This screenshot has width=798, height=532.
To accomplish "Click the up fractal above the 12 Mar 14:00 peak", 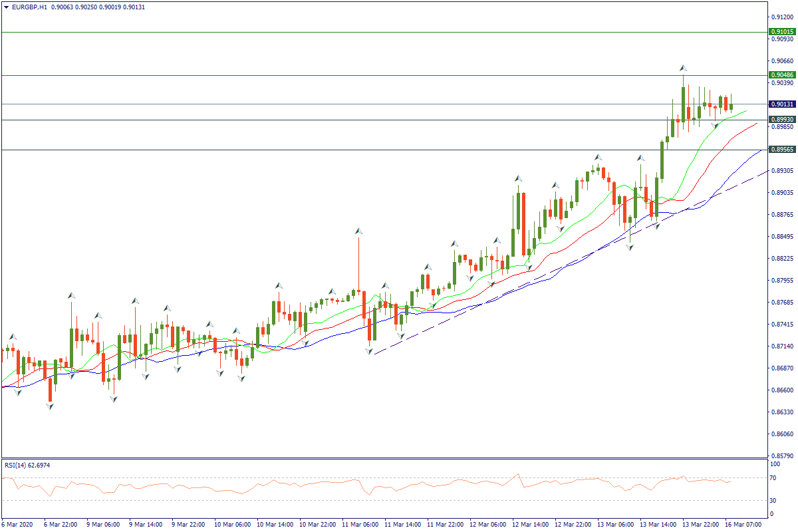I will (517, 179).
